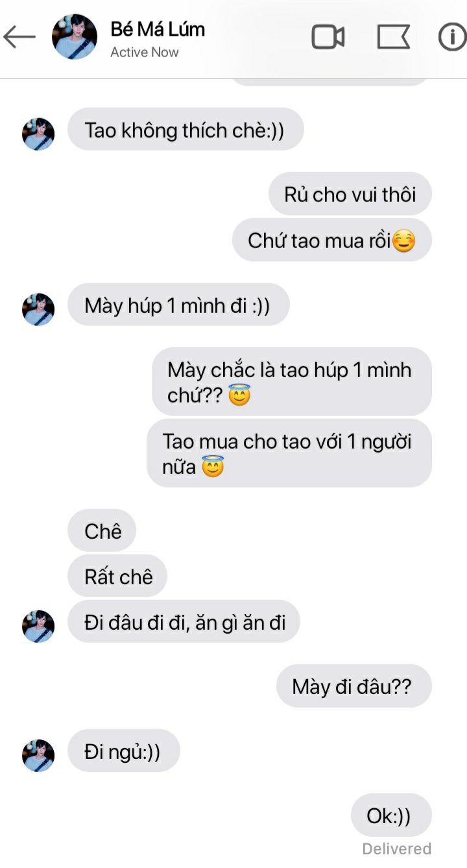Open conversation info via the i icon

point(452,37)
